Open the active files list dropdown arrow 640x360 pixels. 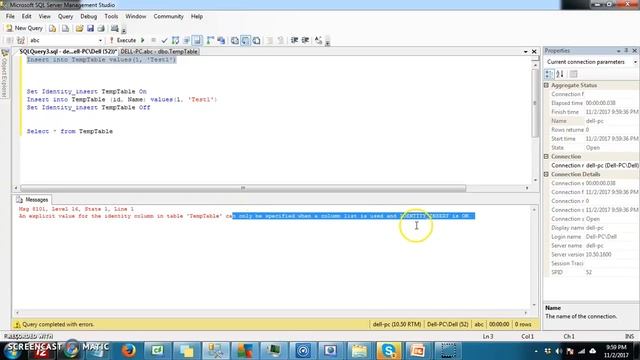pos(526,52)
